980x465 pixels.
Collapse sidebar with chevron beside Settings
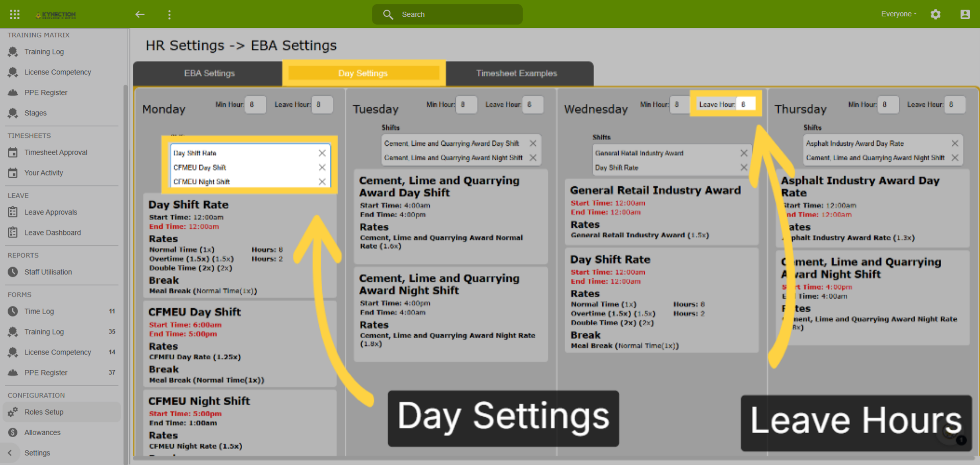point(10,453)
